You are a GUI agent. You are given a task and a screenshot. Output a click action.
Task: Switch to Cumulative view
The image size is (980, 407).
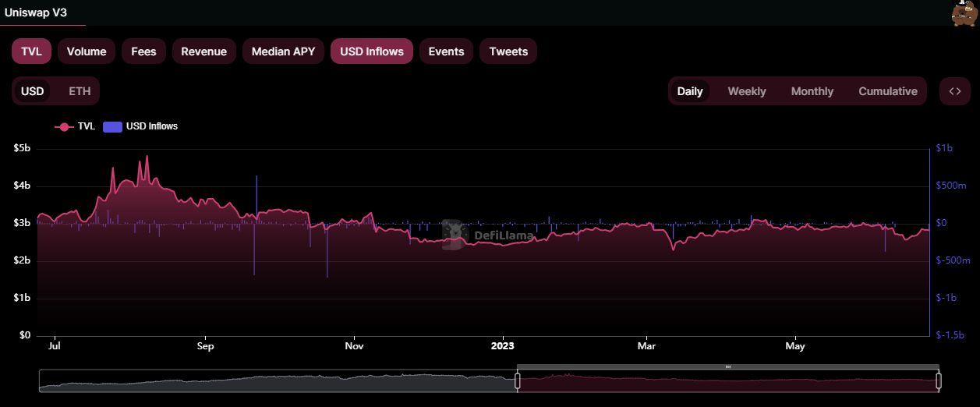[x=888, y=91]
